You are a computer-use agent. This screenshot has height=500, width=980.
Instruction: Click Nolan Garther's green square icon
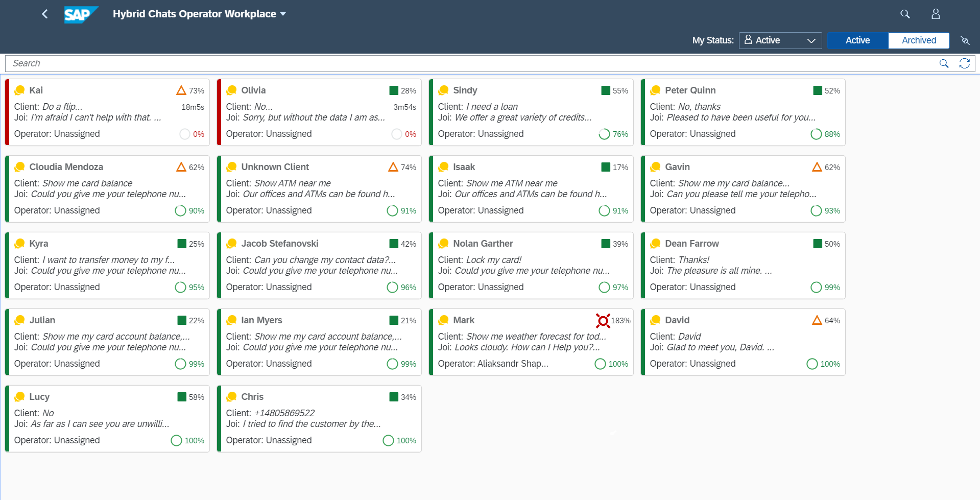pos(606,244)
